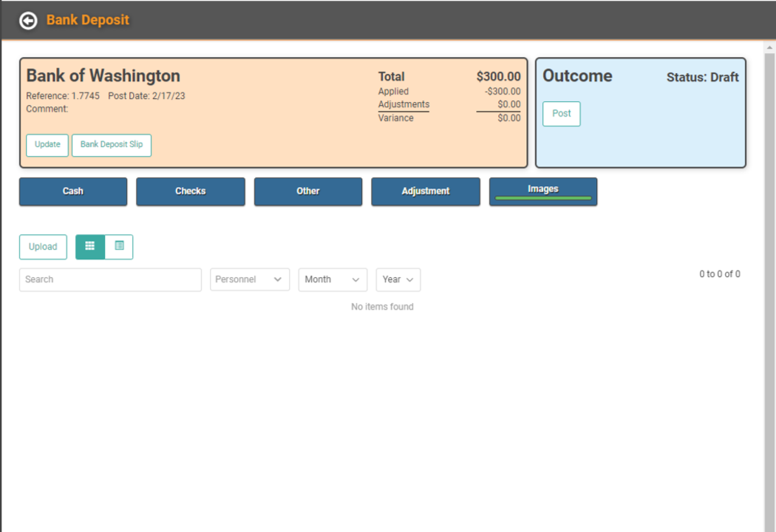The height and width of the screenshot is (532, 776).
Task: Click the Update button
Action: 47,145
